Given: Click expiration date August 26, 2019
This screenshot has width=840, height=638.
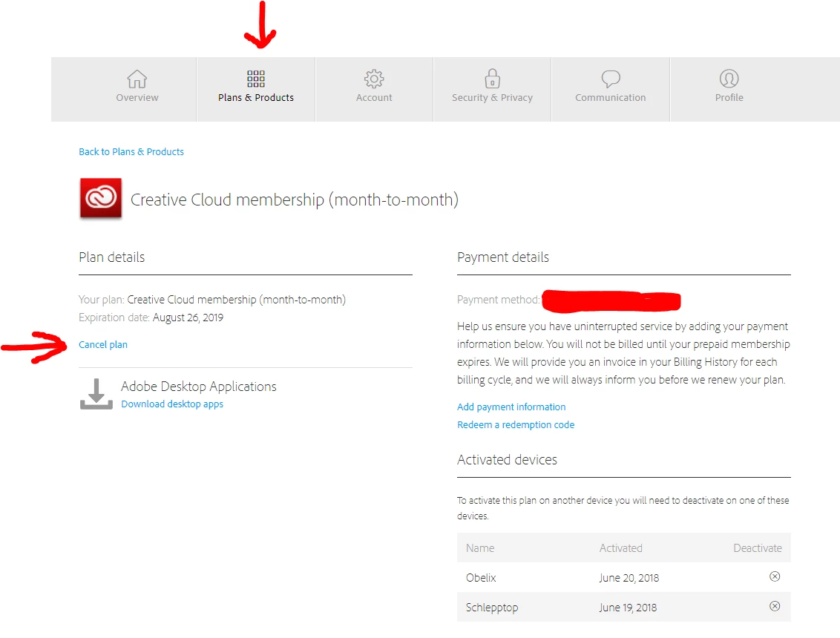Looking at the screenshot, I should [188, 318].
